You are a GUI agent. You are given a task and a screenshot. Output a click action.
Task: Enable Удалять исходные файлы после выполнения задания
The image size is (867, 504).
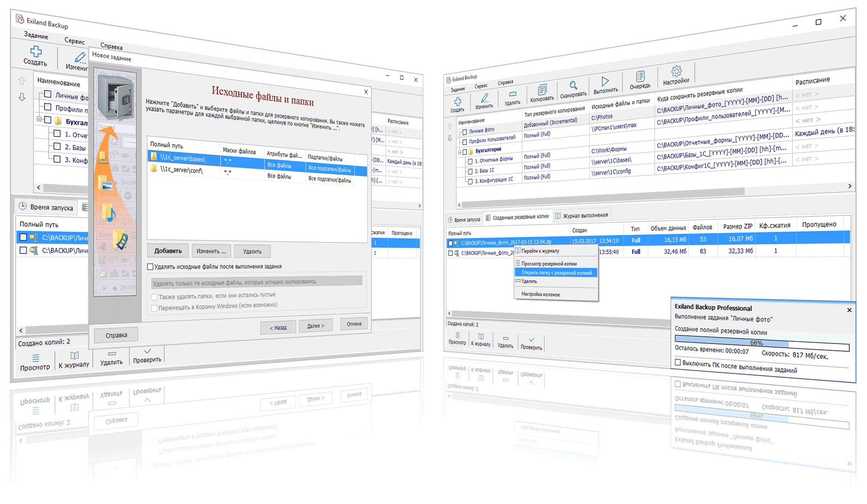click(151, 266)
